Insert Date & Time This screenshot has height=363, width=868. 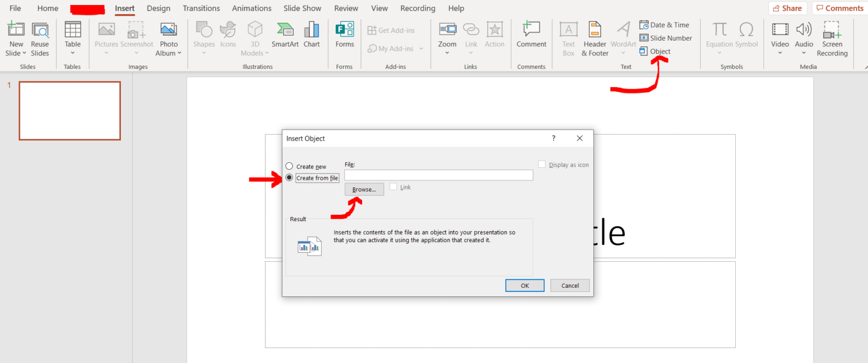point(665,24)
